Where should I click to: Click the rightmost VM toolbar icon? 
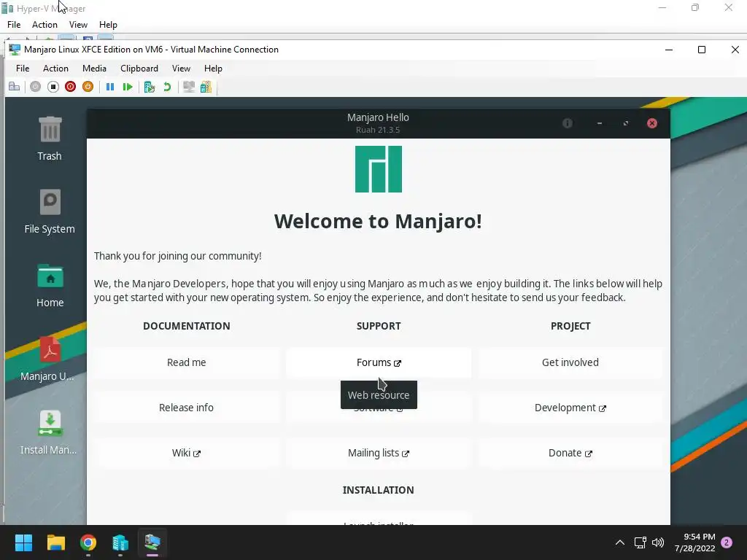tap(206, 87)
